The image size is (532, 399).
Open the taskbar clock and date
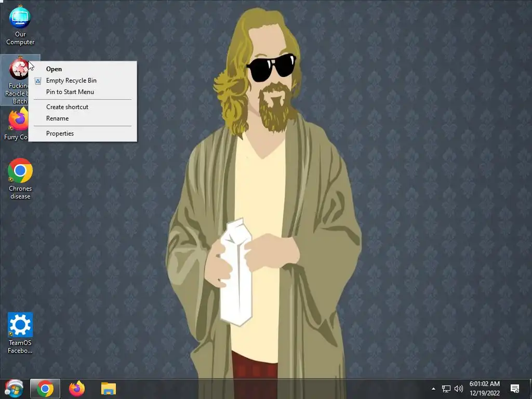click(x=485, y=389)
